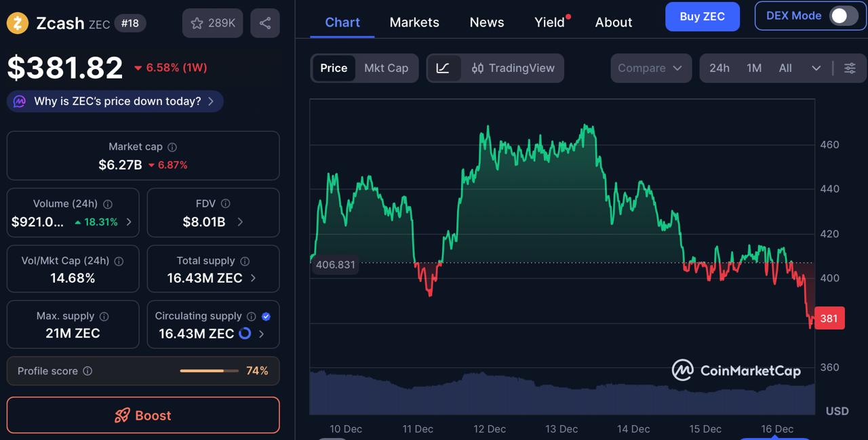Select the All time range
Viewport: 868px width, 440px height.
tap(785, 68)
